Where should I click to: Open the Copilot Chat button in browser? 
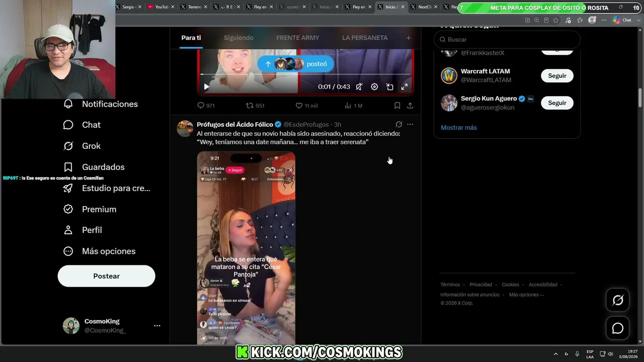click(622, 20)
